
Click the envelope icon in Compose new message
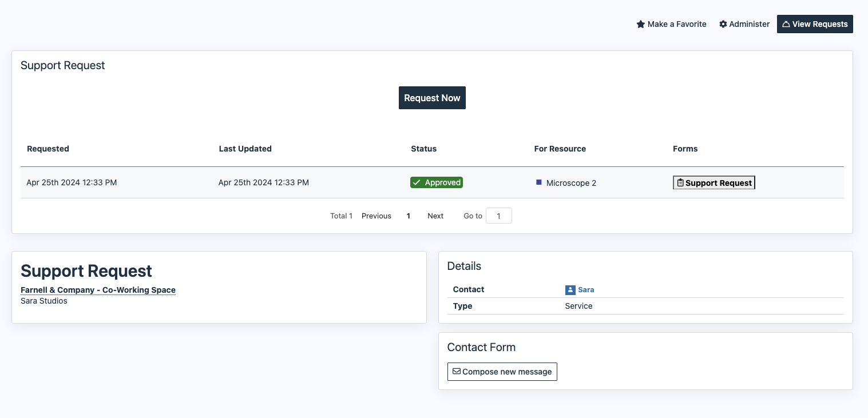(x=457, y=372)
